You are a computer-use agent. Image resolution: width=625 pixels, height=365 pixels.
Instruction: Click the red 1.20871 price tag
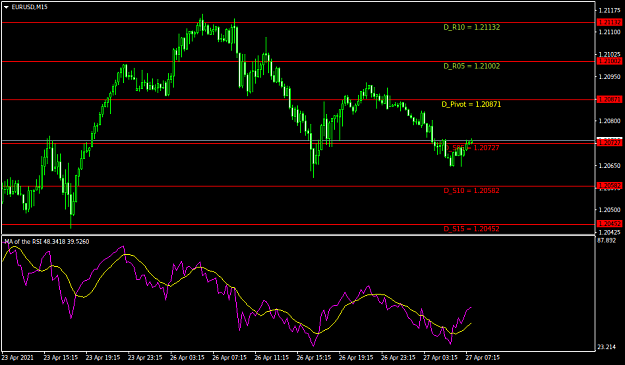tap(610, 99)
